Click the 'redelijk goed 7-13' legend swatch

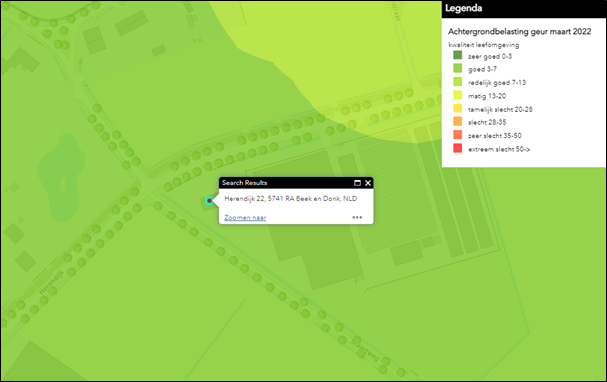[458, 82]
